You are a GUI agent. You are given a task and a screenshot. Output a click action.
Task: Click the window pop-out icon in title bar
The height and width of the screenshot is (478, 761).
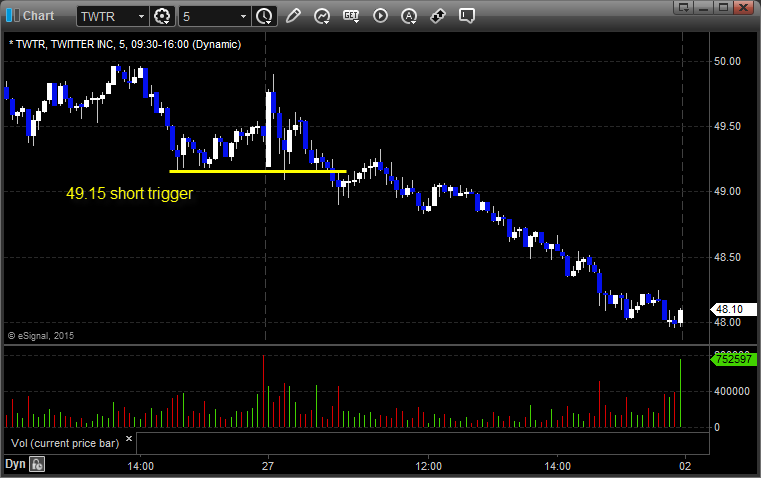(684, 7)
